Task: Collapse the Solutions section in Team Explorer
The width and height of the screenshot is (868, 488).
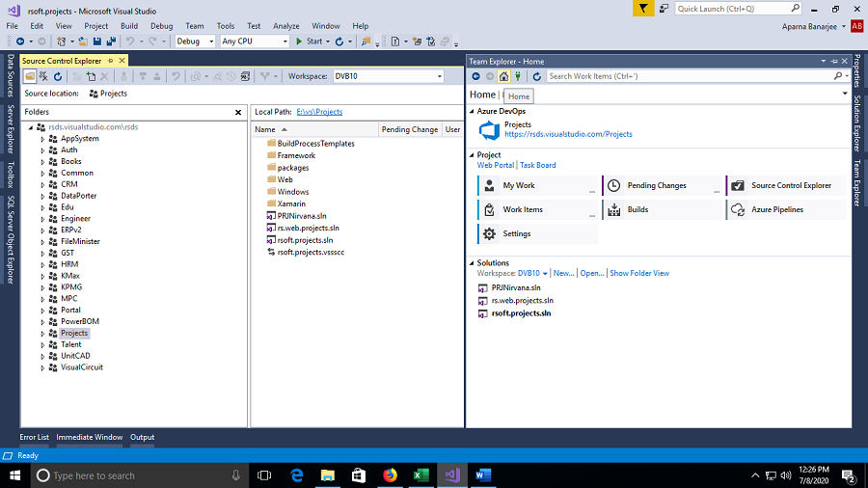Action: pyautogui.click(x=473, y=263)
